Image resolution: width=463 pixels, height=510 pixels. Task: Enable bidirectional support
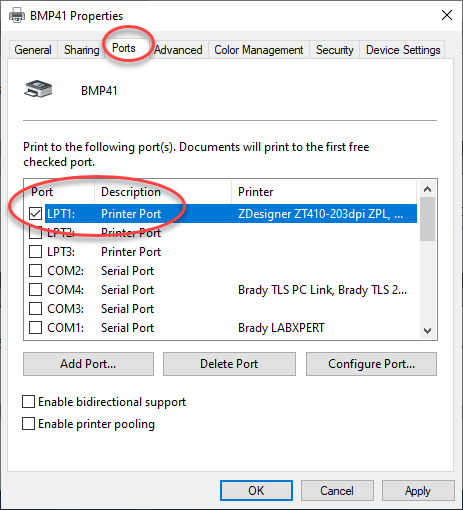click(28, 402)
